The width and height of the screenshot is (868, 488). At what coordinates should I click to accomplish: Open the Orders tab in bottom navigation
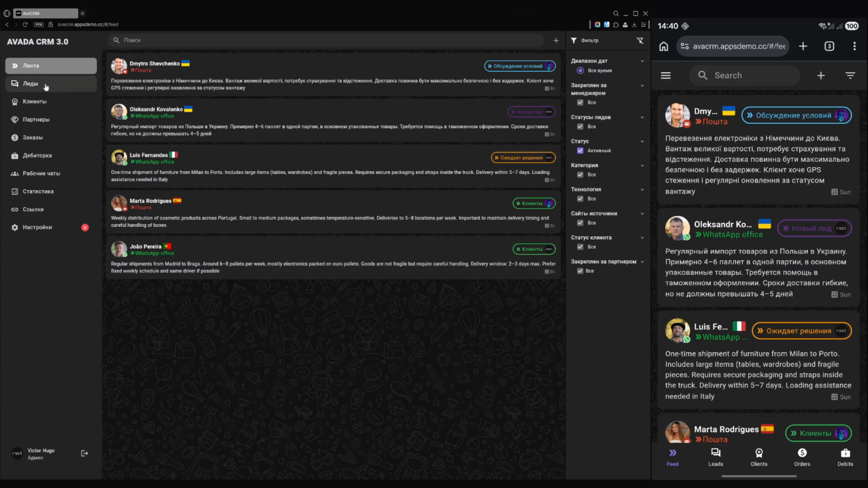click(x=802, y=457)
